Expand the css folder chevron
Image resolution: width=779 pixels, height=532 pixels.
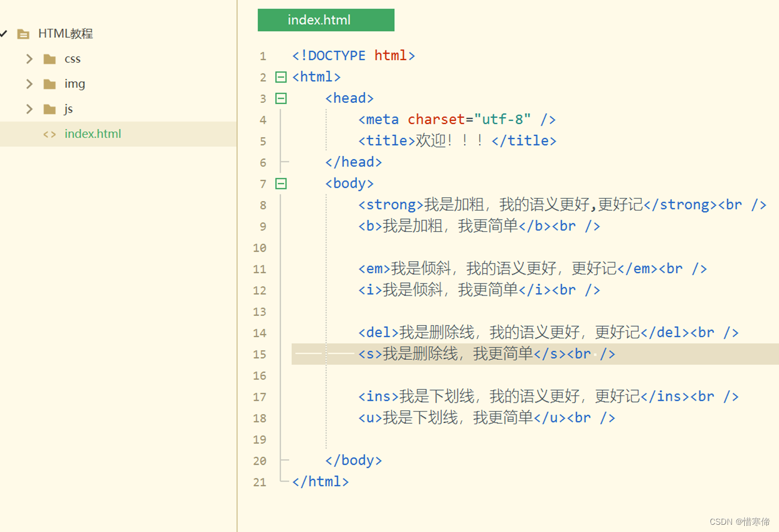pyautogui.click(x=29, y=58)
